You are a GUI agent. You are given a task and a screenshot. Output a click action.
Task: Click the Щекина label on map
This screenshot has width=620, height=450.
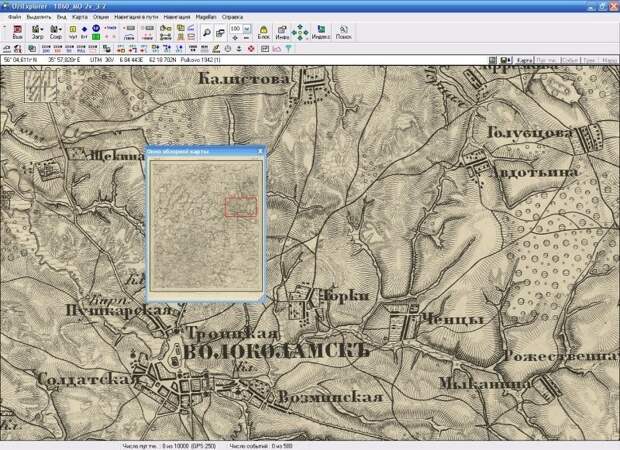[x=117, y=155]
